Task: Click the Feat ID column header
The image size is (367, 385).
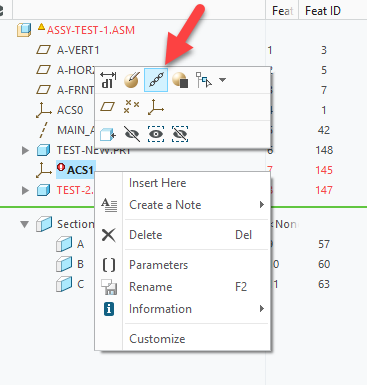Action: [x=323, y=11]
